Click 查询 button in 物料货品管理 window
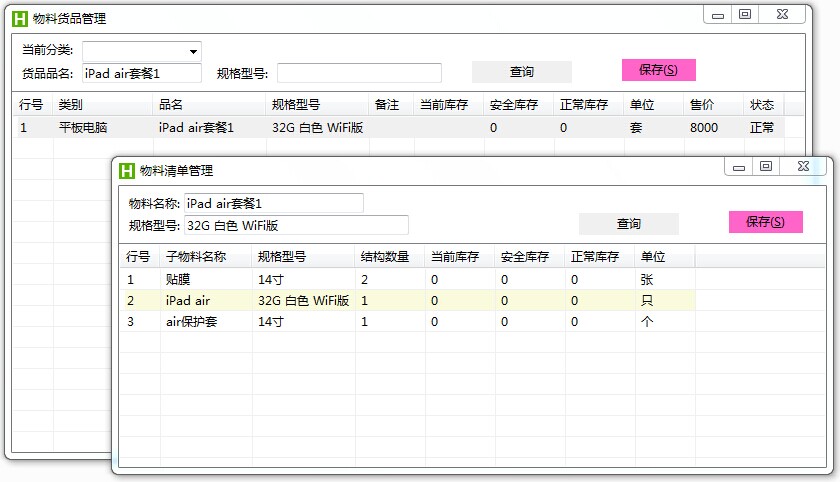Image resolution: width=840 pixels, height=482 pixels. 522,72
